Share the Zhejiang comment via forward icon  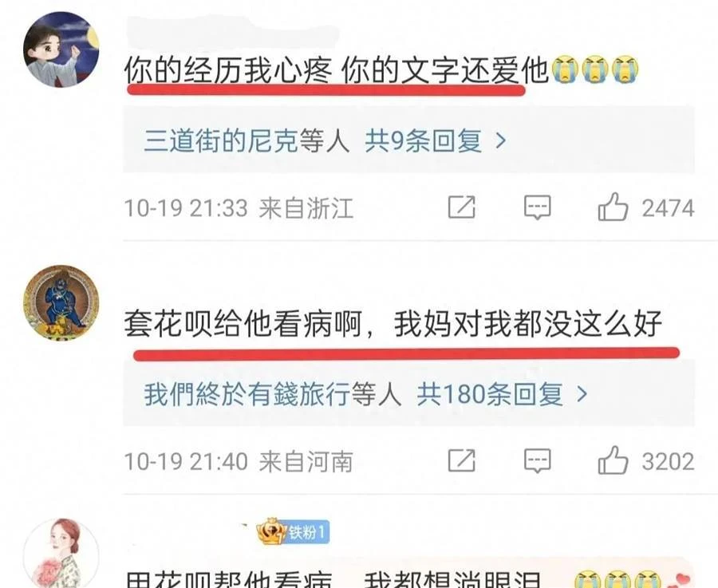(462, 207)
